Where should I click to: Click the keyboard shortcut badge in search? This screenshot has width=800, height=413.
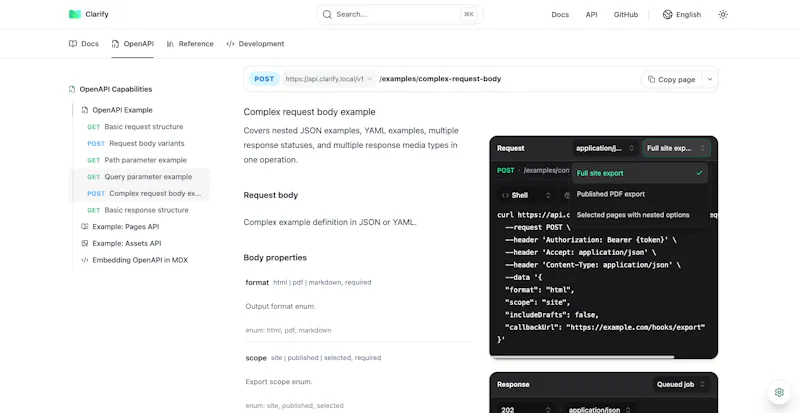point(469,14)
